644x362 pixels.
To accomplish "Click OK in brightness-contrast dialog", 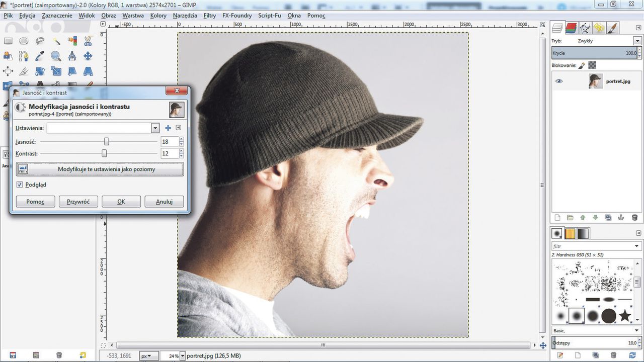I will click(x=121, y=202).
